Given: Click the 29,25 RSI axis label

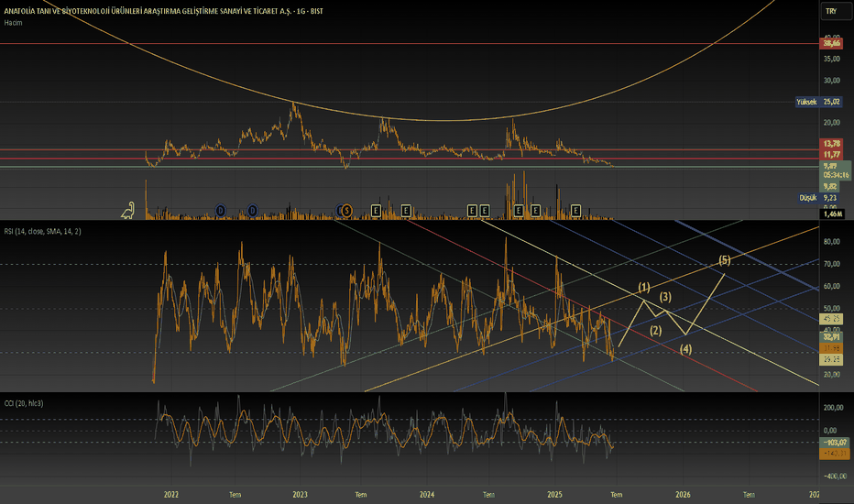Looking at the screenshot, I should [831, 359].
